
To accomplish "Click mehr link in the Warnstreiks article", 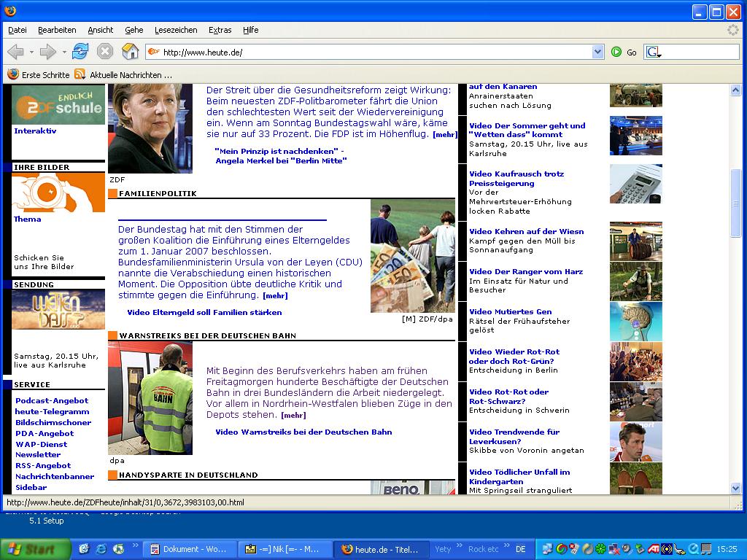I will pos(293,415).
